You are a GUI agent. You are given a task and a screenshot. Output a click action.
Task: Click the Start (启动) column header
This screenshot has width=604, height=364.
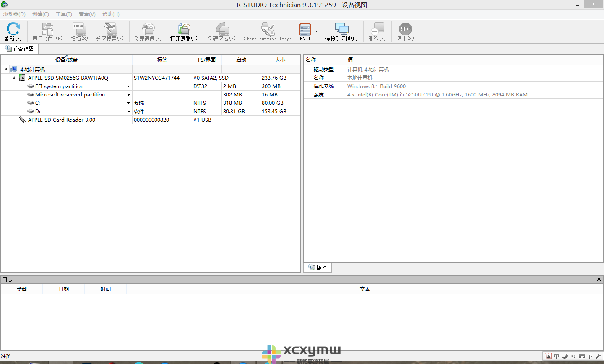coord(241,60)
